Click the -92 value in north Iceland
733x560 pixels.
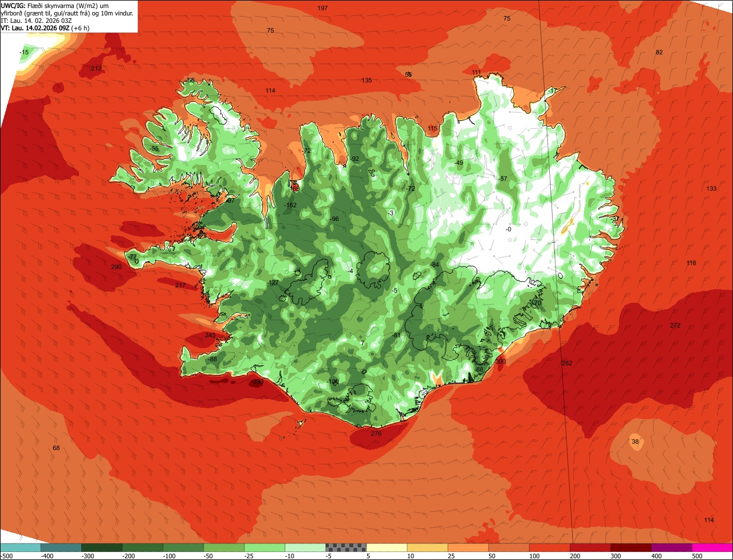click(x=354, y=159)
